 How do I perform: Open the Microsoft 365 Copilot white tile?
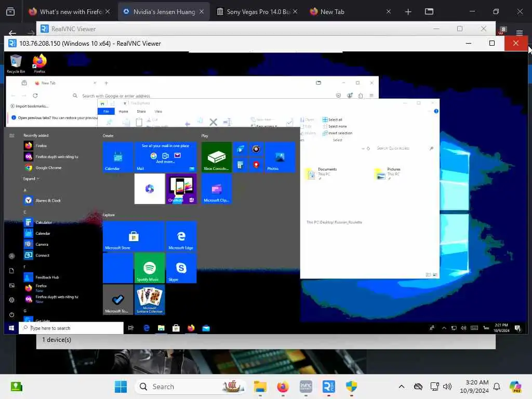click(x=149, y=189)
